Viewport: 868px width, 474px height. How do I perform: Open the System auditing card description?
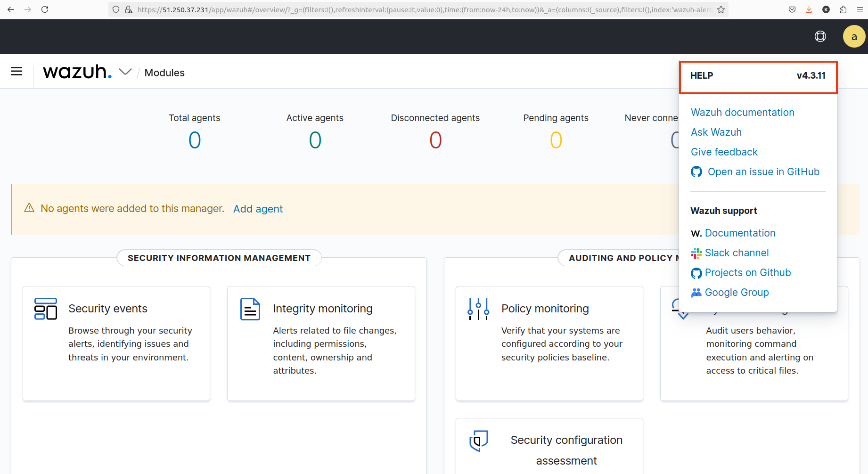[760, 351]
